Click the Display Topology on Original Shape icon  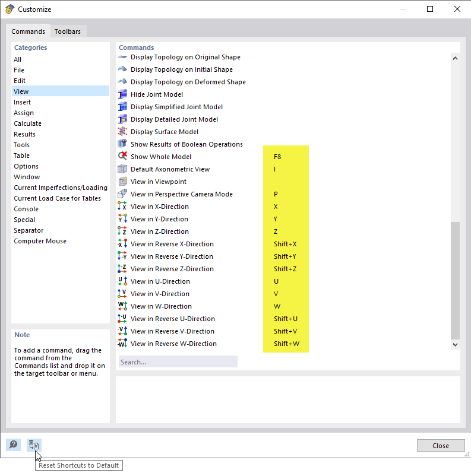(x=122, y=57)
